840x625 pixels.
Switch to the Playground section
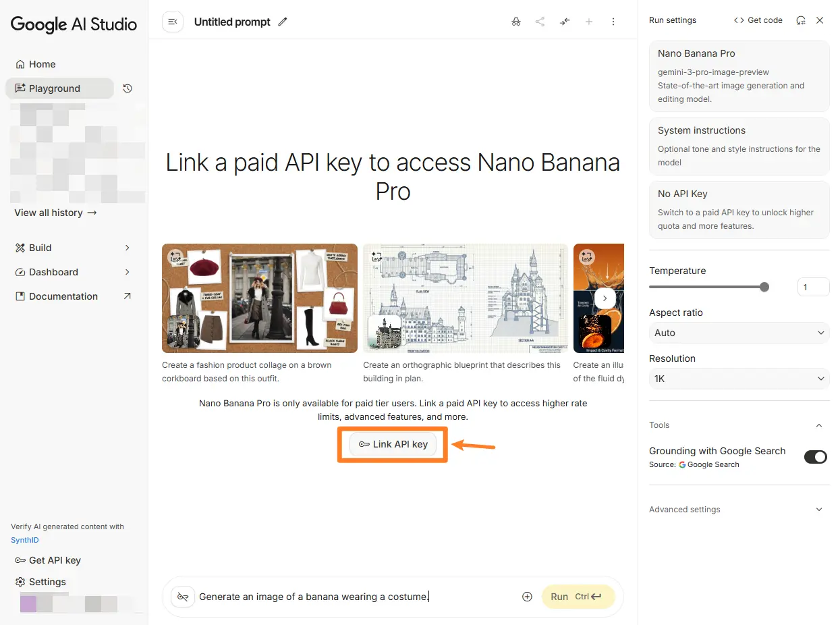[x=54, y=88]
